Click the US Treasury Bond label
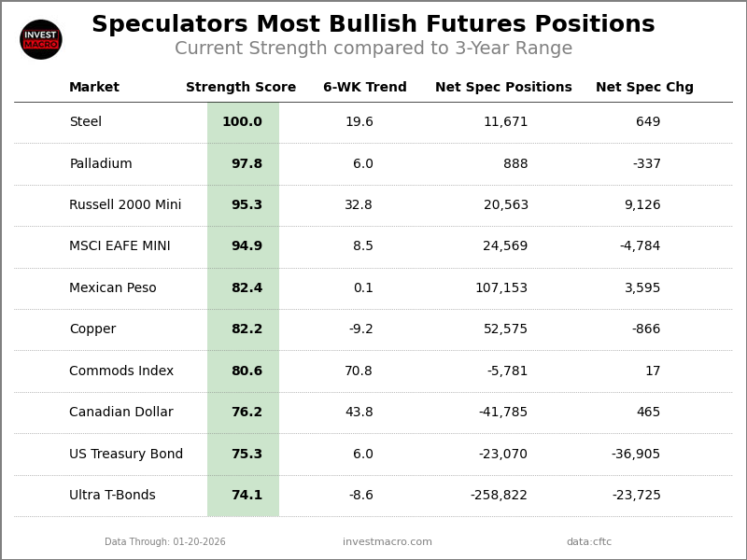The image size is (747, 560). pyautogui.click(x=126, y=455)
